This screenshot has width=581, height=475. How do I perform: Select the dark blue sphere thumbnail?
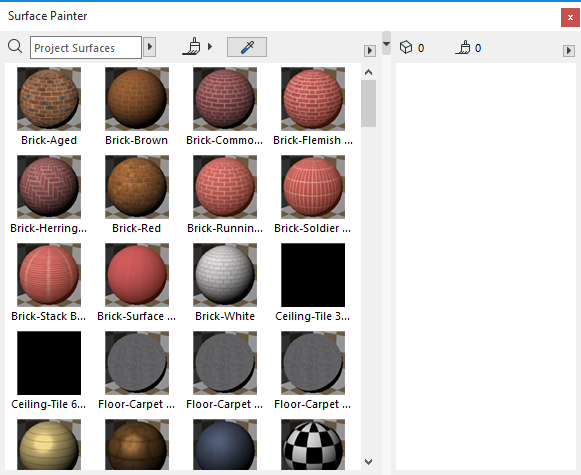[225, 445]
